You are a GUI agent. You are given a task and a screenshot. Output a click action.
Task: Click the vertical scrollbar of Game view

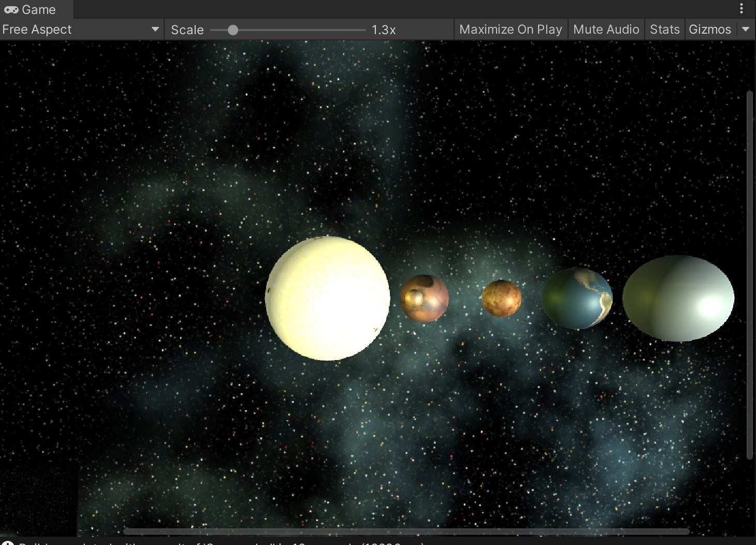pyautogui.click(x=749, y=275)
